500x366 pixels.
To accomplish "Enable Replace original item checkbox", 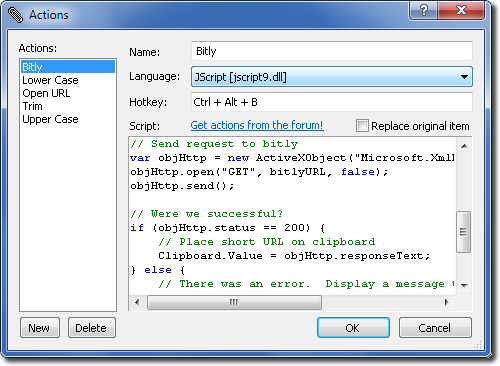I will (x=362, y=126).
